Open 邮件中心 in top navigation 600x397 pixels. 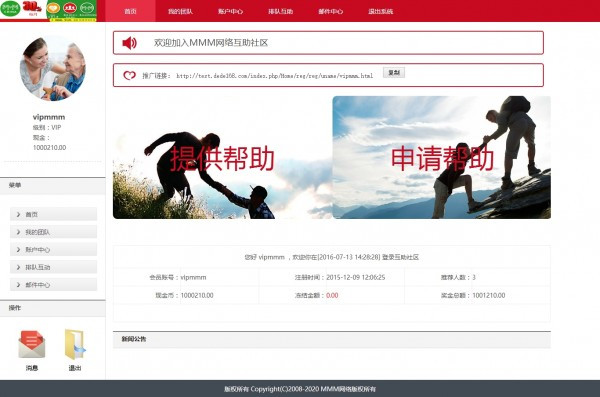[331, 11]
